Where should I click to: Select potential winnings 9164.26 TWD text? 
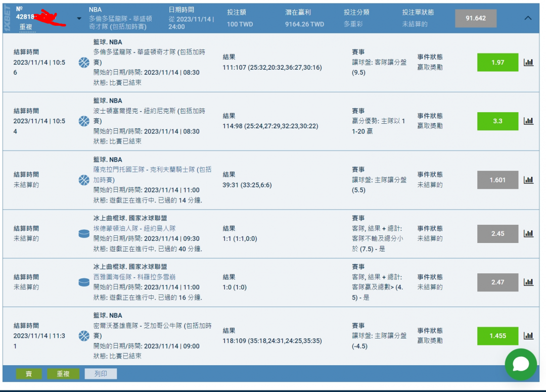click(x=304, y=24)
